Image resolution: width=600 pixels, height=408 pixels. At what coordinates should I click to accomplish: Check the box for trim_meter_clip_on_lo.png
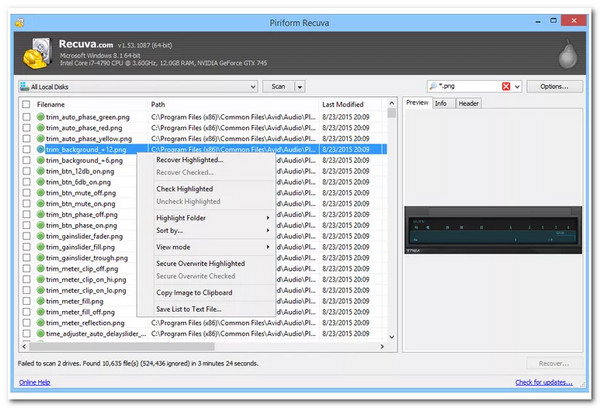pyautogui.click(x=26, y=290)
